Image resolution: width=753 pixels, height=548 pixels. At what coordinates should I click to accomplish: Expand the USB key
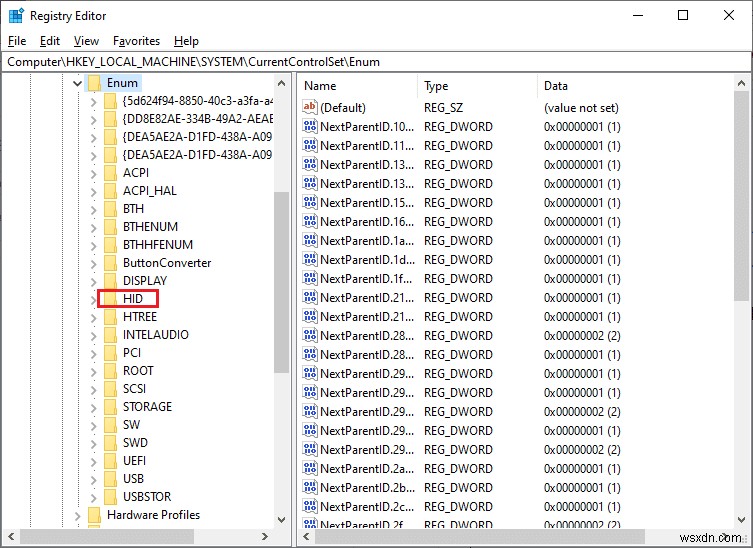tap(93, 479)
